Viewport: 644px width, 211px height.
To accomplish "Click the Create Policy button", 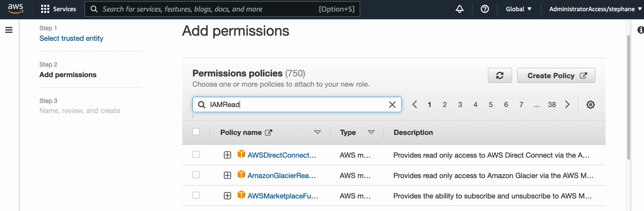I will coord(556,75).
